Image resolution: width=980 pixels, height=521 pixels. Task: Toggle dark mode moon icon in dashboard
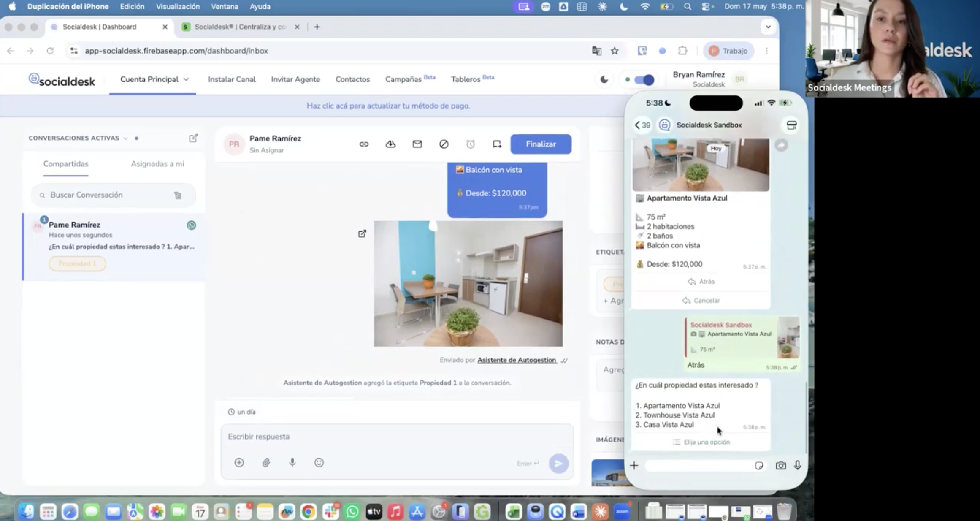tap(604, 79)
